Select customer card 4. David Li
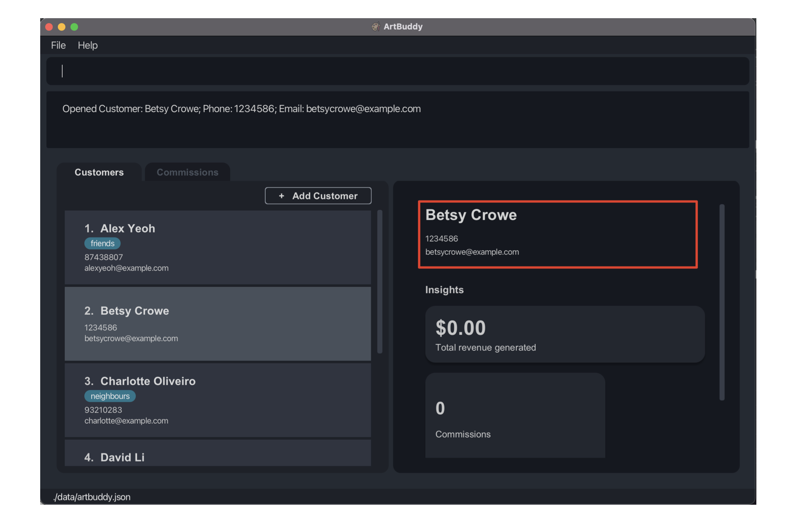 point(218,453)
